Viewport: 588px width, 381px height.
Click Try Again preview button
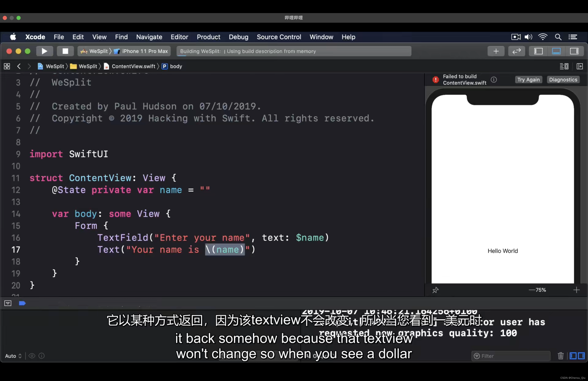528,80
